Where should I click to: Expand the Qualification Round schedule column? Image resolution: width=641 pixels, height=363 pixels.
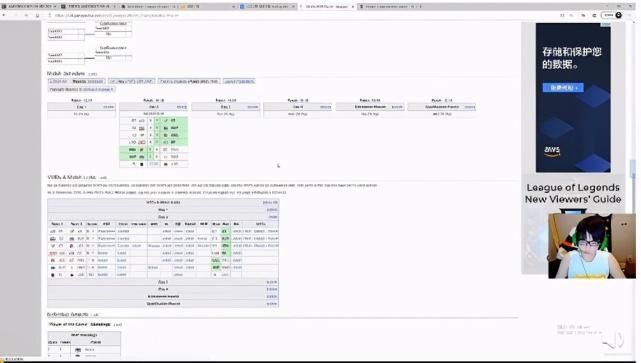(470, 107)
